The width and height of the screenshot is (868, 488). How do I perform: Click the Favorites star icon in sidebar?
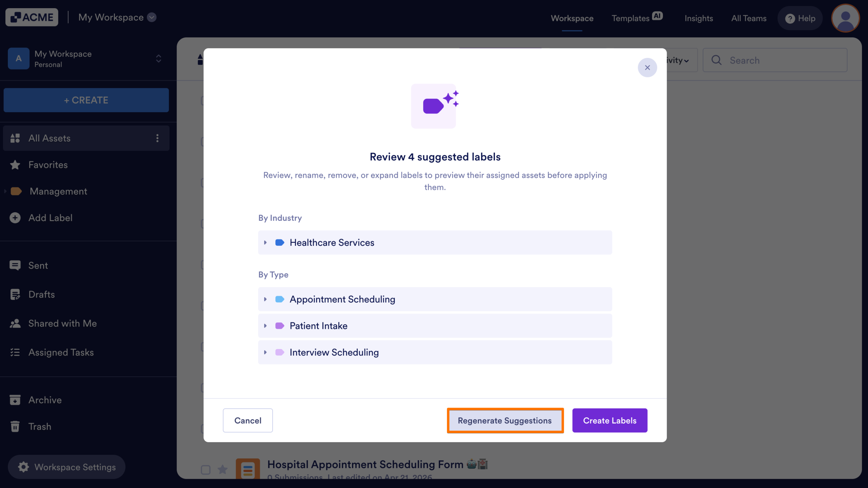coord(15,165)
